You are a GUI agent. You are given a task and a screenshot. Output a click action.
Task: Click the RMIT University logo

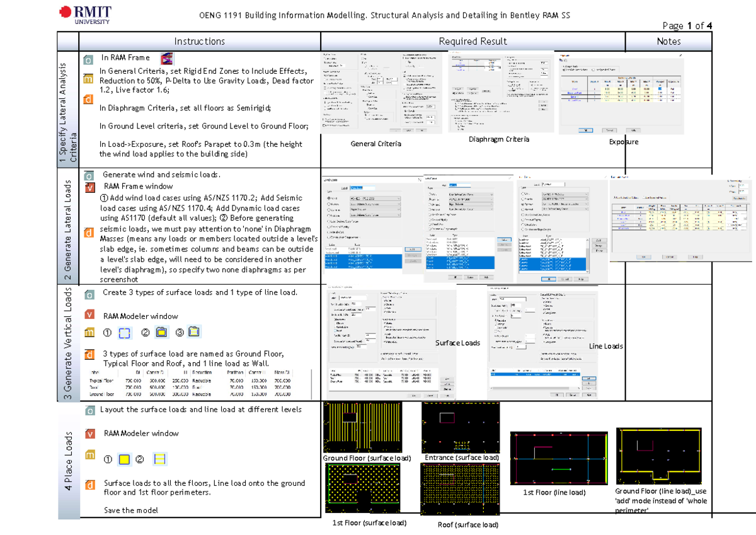pyautogui.click(x=85, y=14)
